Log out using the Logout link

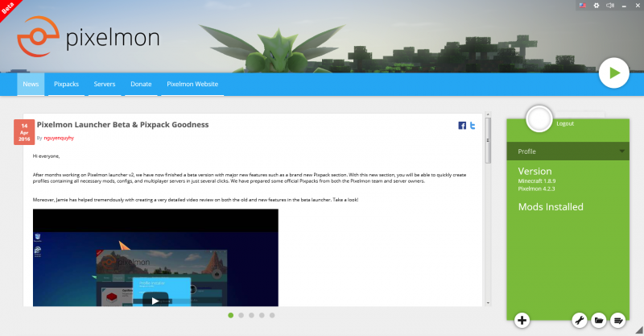(x=565, y=124)
